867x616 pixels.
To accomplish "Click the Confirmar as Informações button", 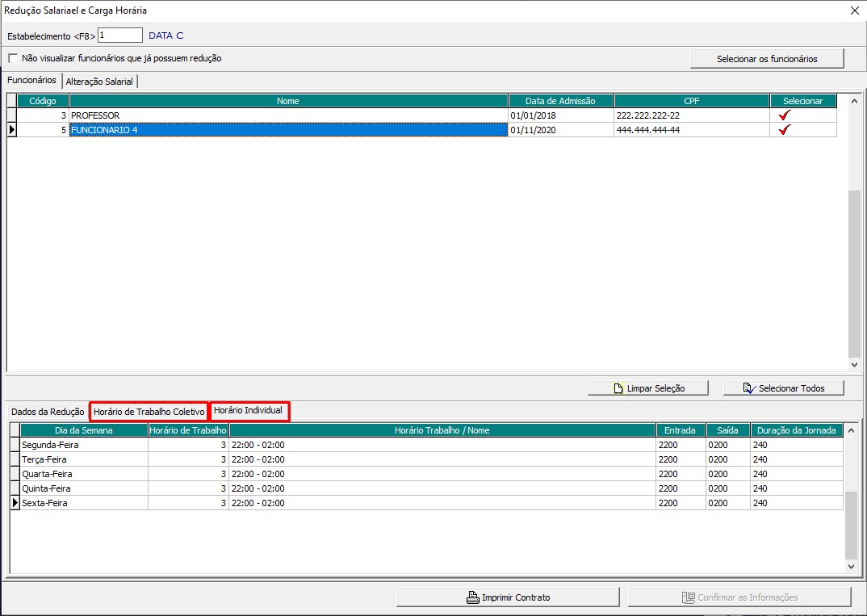I will coord(739,597).
